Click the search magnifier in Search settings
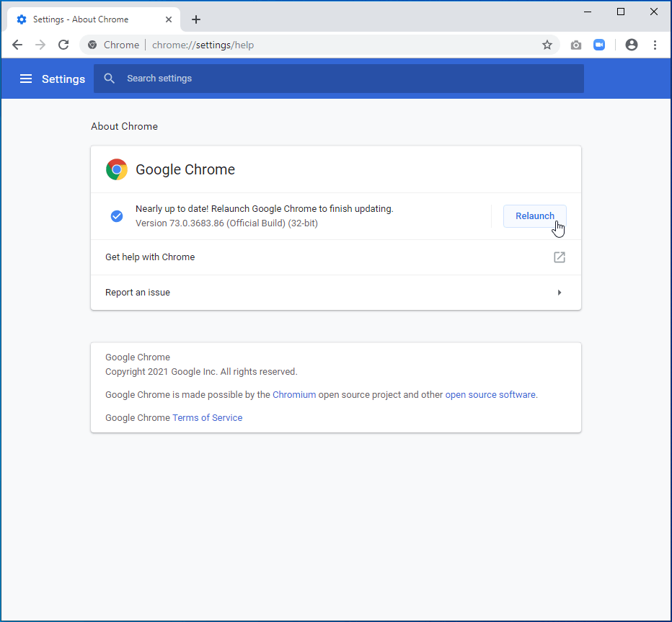 [x=109, y=79]
